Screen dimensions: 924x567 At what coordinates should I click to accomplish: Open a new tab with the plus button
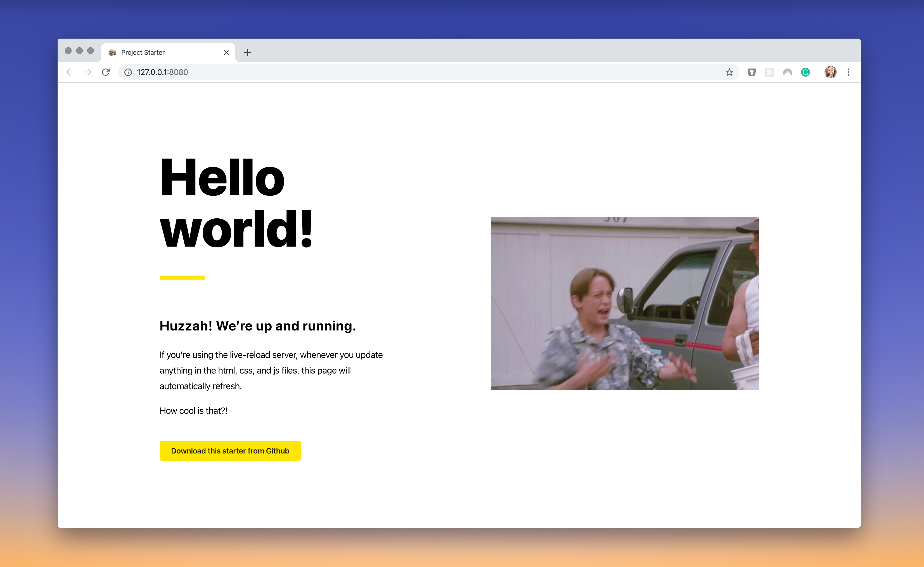click(x=248, y=52)
